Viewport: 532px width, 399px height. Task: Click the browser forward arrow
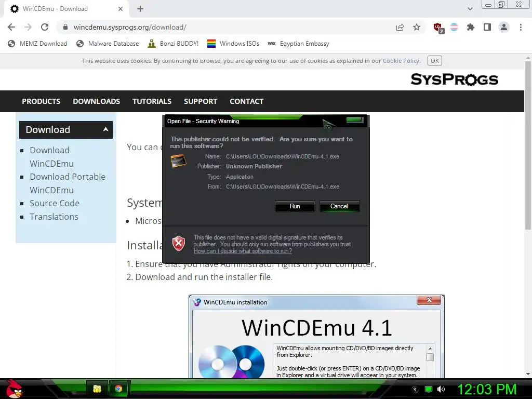click(28, 27)
